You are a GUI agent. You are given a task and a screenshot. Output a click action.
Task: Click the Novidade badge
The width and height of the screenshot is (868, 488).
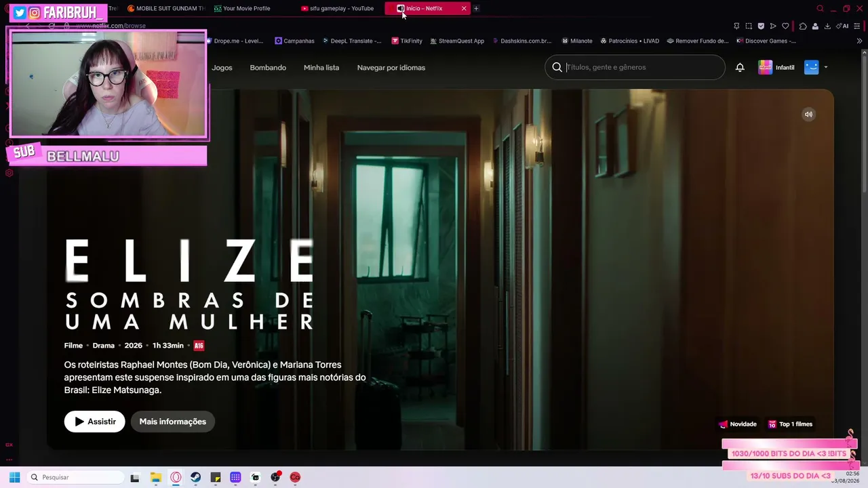click(738, 424)
